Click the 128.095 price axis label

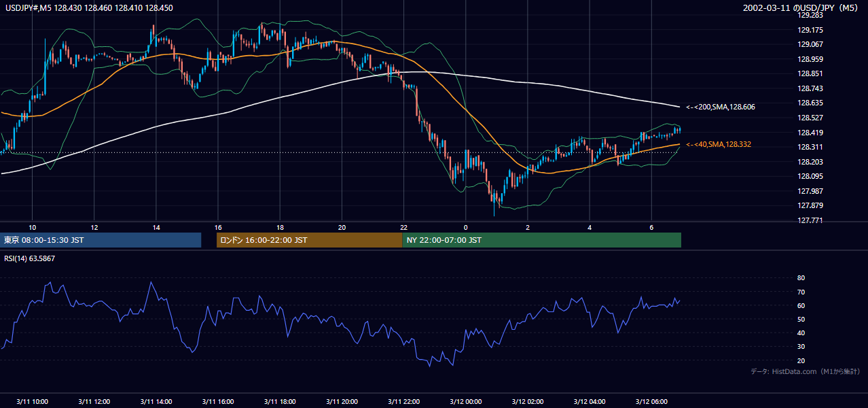coord(811,176)
